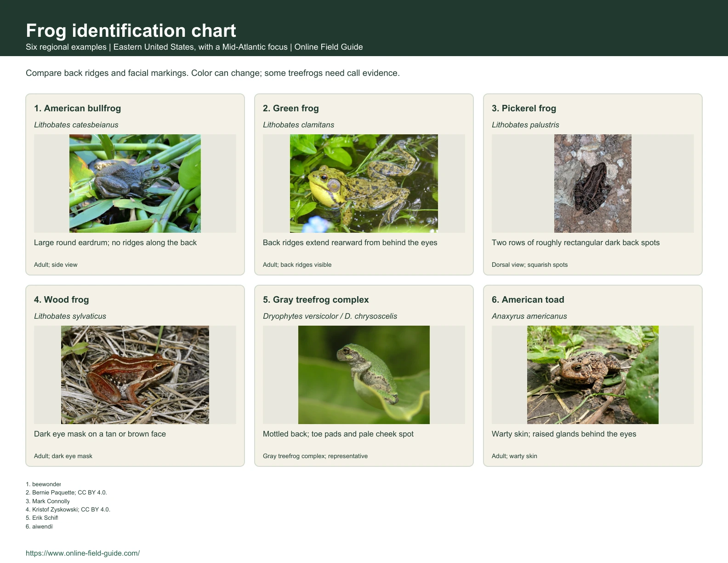Click the American toad photo
This screenshot has height=563, width=728.
click(593, 375)
